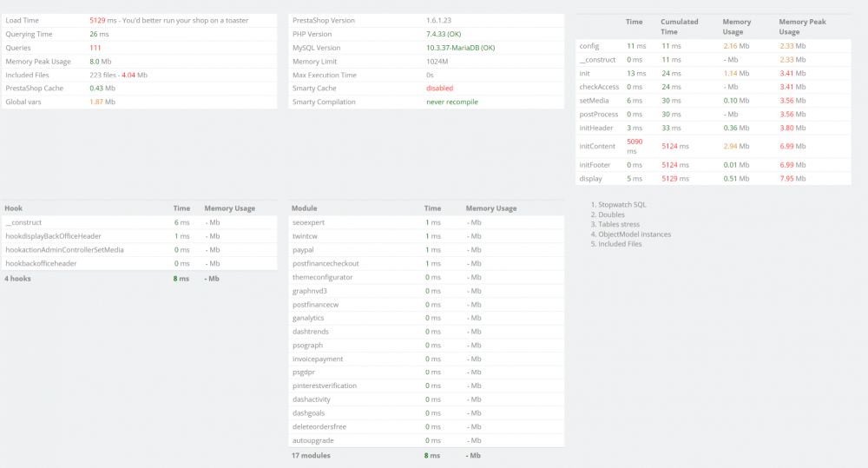Click the graphnvd3 module row
This screenshot has height=468, width=868.
426,291
